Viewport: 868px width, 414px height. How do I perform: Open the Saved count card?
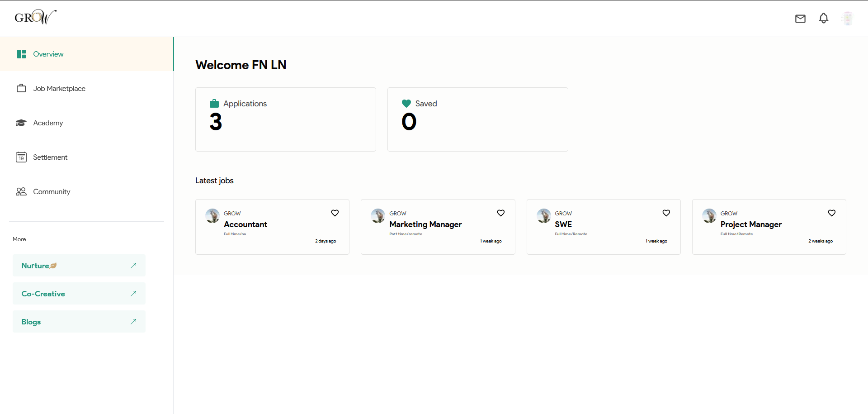point(478,119)
